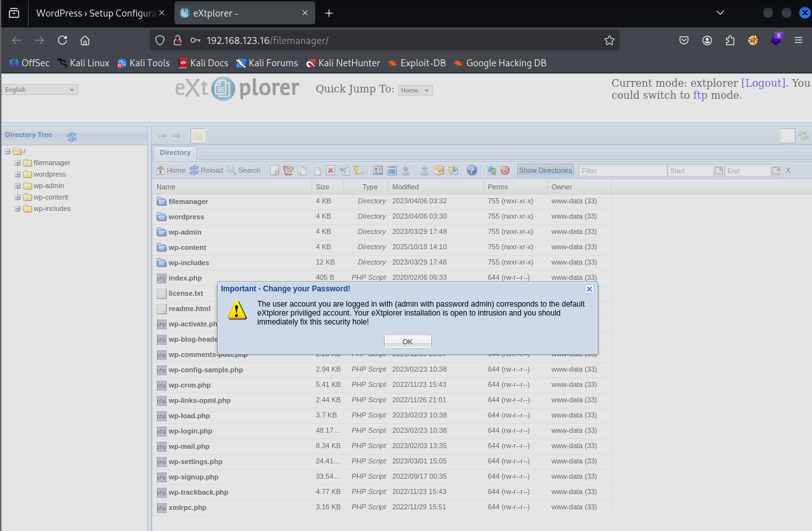Bookmark this page with the star icon

(x=609, y=40)
